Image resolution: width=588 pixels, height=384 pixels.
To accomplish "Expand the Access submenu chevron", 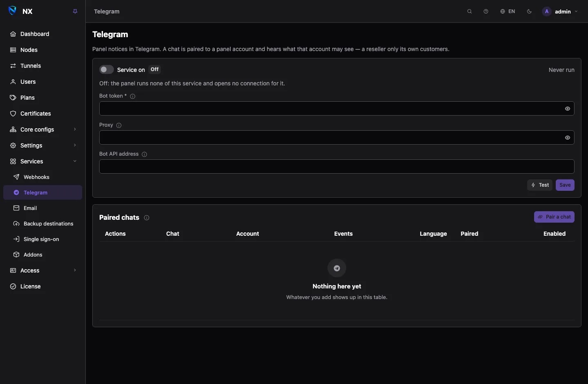I will click(75, 270).
